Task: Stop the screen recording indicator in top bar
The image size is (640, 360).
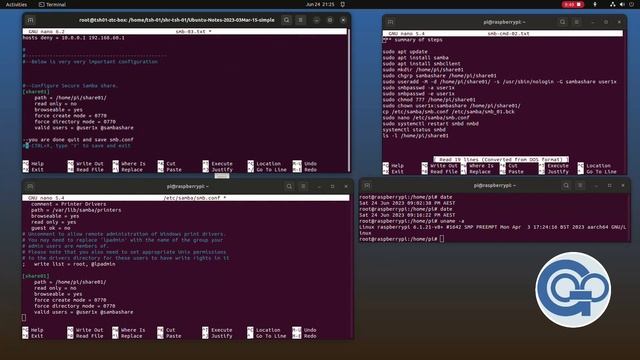Action: [x=573, y=4]
